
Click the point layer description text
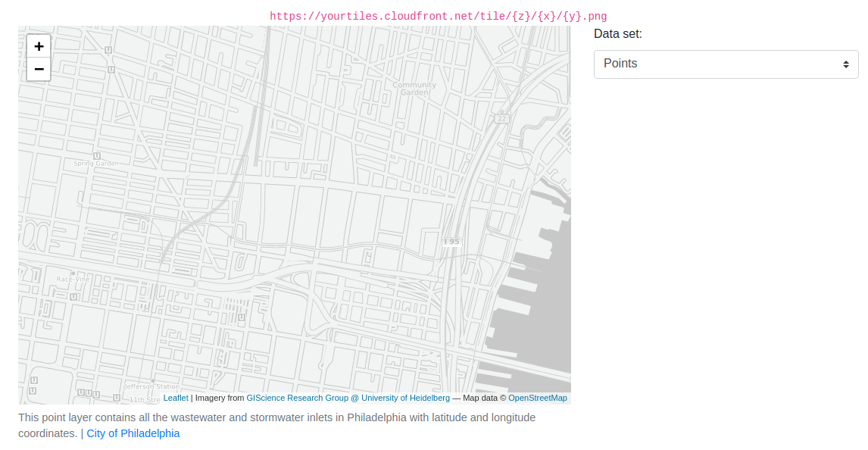pyautogui.click(x=276, y=417)
